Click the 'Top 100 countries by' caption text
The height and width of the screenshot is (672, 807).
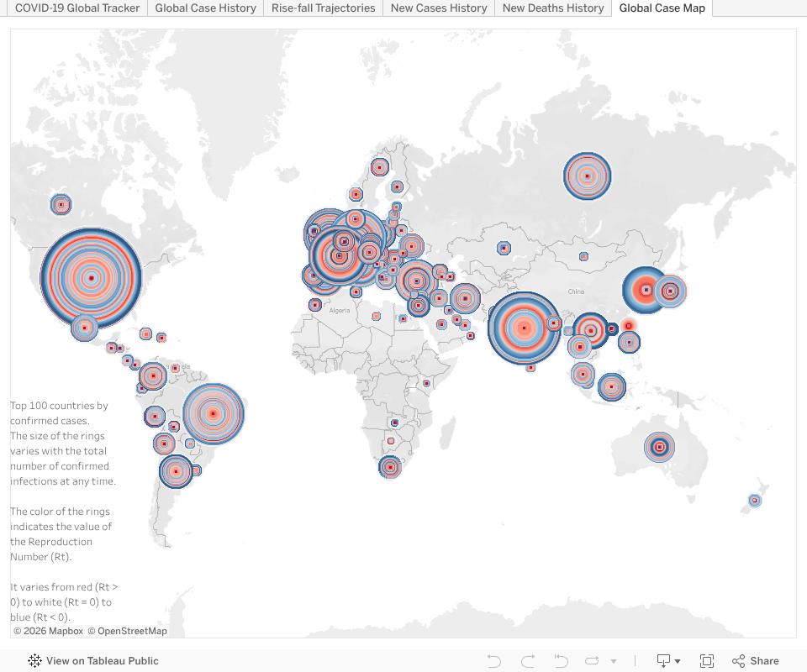59,405
